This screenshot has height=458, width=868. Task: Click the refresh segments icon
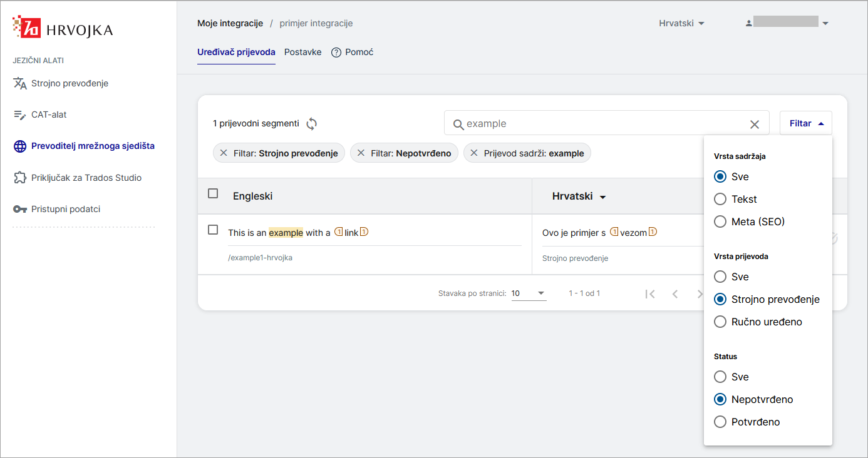[x=312, y=124]
